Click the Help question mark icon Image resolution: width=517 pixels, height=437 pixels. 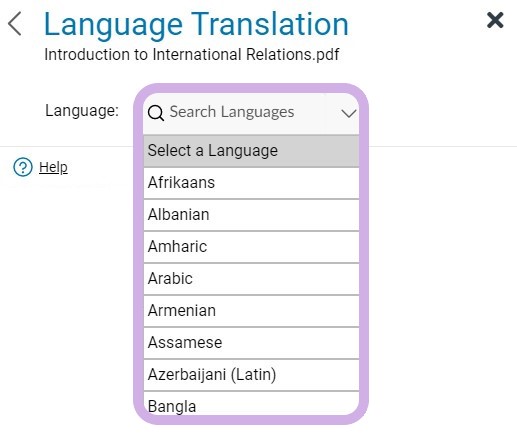(x=23, y=167)
